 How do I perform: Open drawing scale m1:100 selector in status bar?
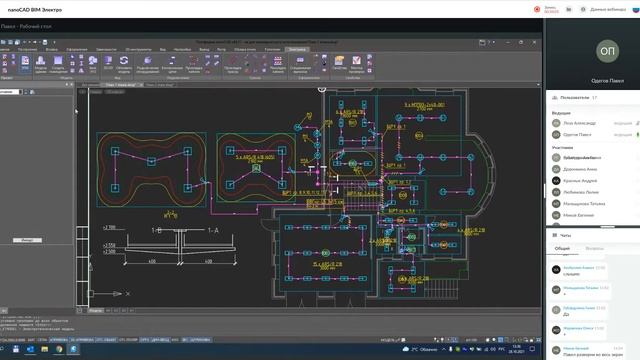[471, 340]
